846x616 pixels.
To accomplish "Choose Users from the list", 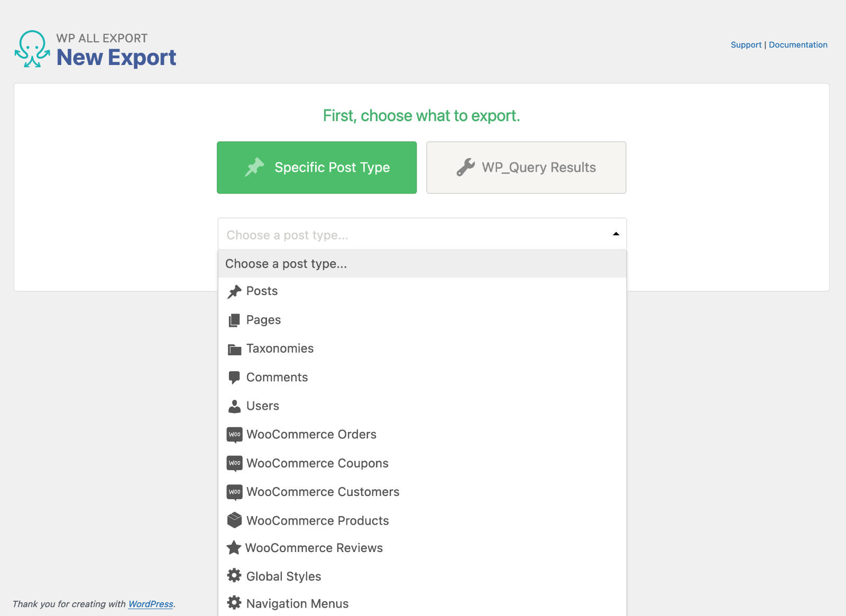I will (422, 406).
